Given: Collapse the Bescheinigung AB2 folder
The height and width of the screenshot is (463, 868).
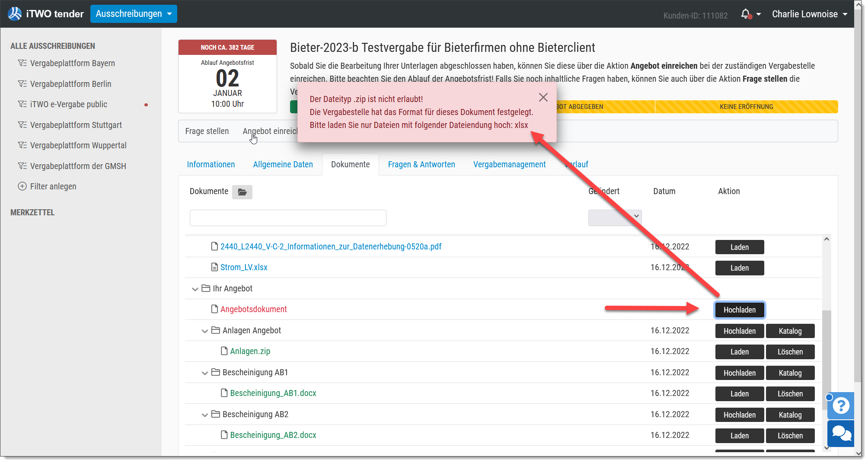Looking at the screenshot, I should pyautogui.click(x=205, y=415).
